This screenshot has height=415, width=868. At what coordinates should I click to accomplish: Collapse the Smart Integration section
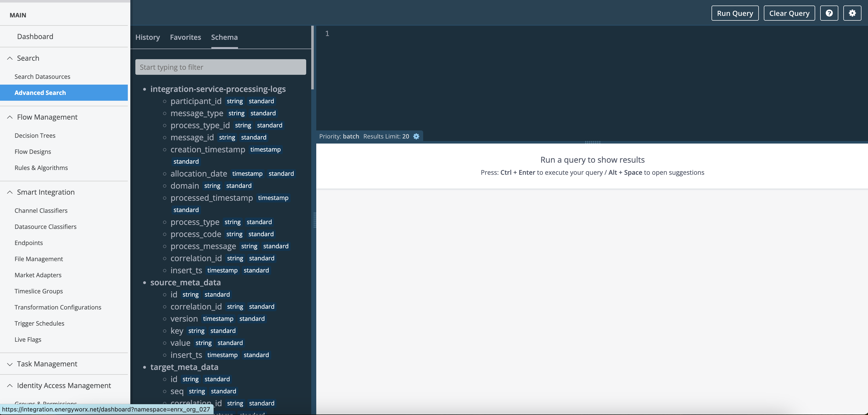(x=10, y=192)
